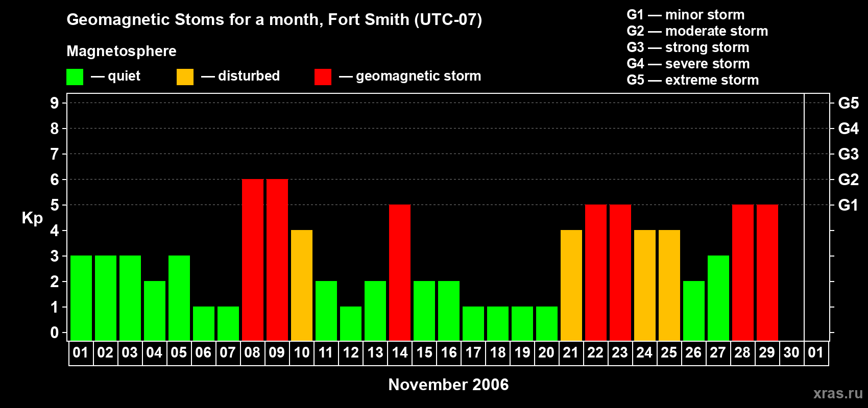Select the green bar for day 17
Image resolution: width=868 pixels, height=408 pixels.
click(x=473, y=323)
